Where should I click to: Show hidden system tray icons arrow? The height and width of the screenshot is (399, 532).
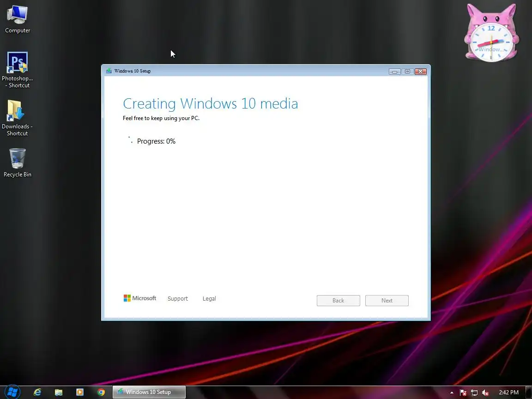tap(452, 393)
